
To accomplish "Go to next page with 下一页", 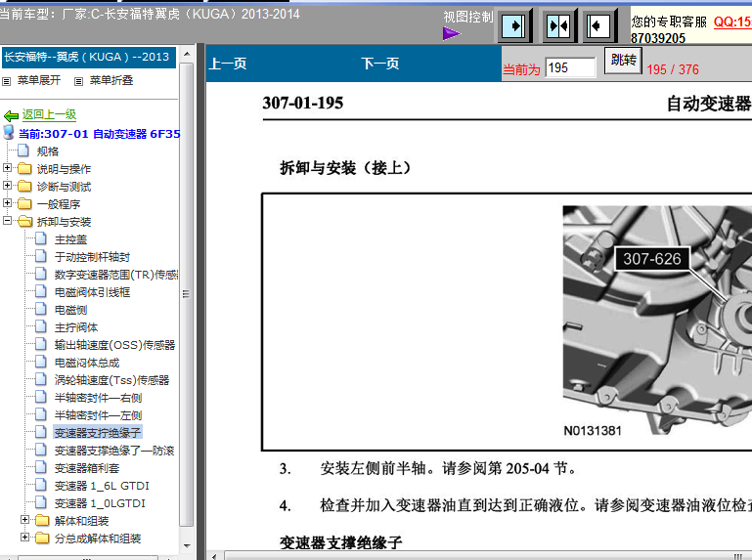I will pyautogui.click(x=379, y=64).
